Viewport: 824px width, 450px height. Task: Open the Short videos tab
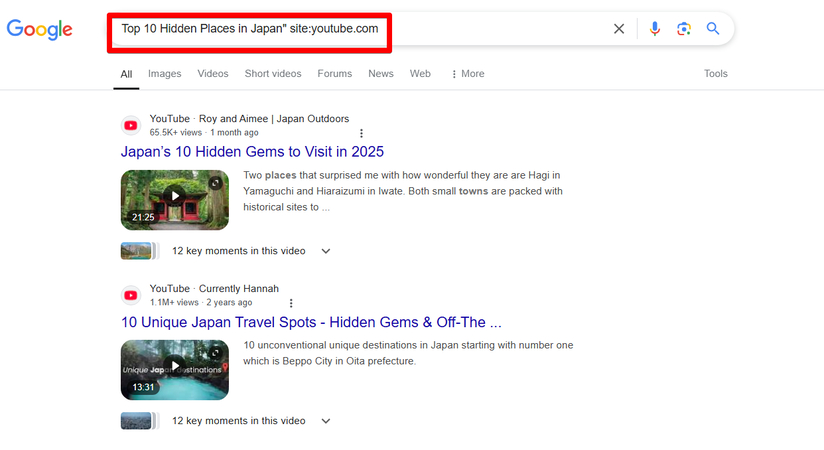(273, 74)
